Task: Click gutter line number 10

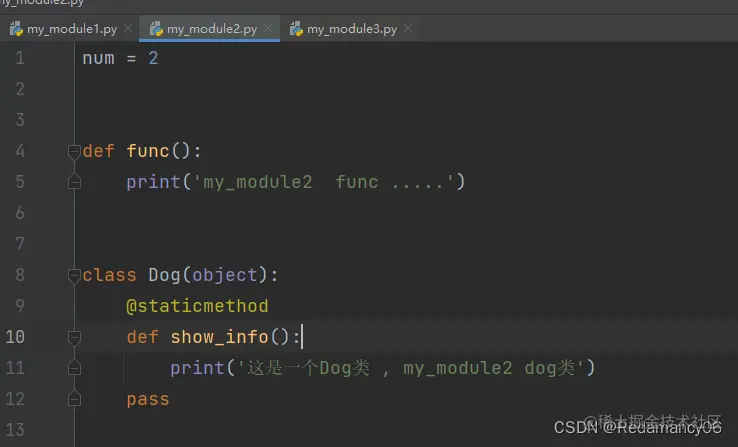Action: point(15,337)
